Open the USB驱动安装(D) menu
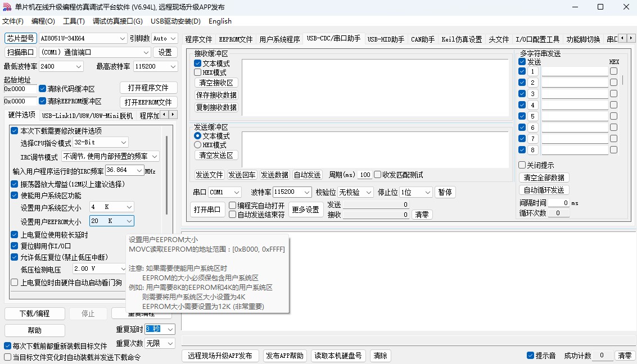The image size is (637, 364). [x=175, y=21]
